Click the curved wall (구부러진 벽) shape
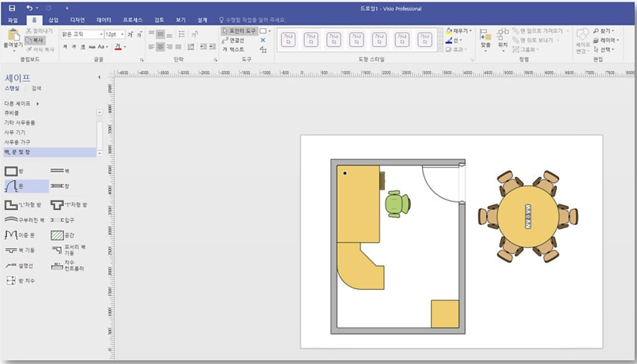The height and width of the screenshot is (364, 637). (24, 220)
